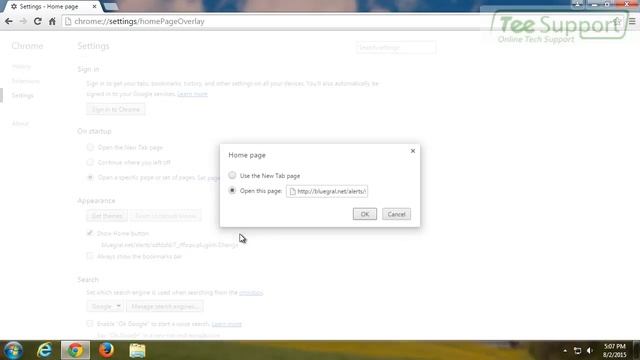Close the Home page dialog with X

point(413,151)
